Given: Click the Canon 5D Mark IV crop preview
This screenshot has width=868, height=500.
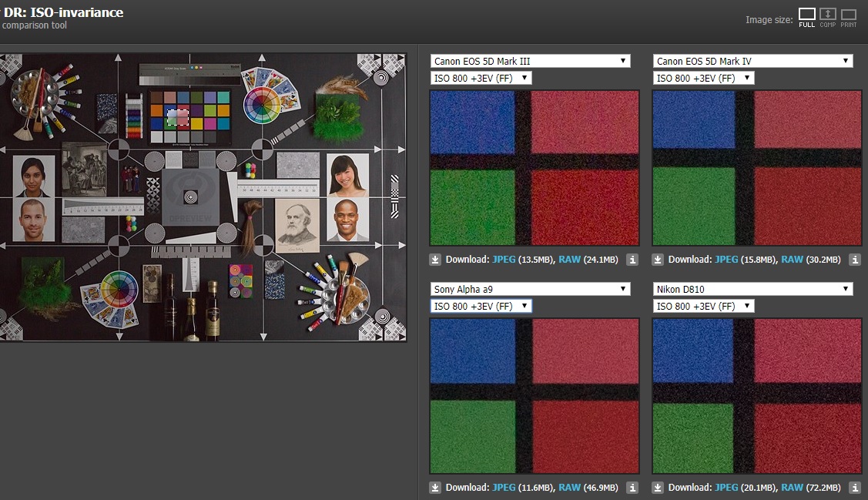Looking at the screenshot, I should 757,168.
